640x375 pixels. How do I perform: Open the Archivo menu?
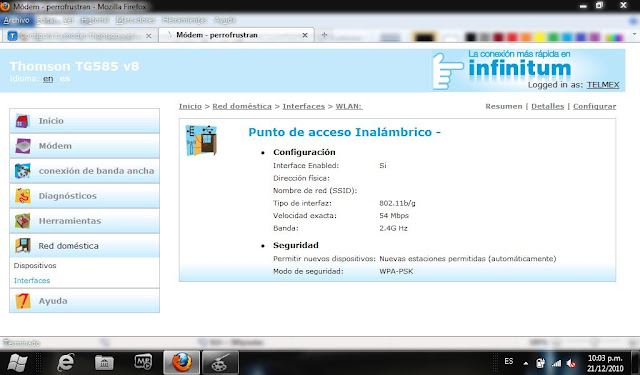click(x=17, y=20)
